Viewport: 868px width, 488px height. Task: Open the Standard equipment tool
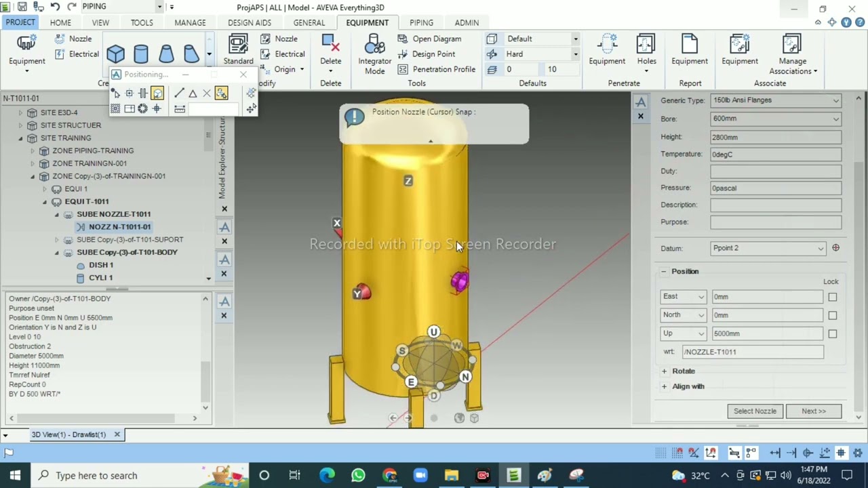[x=238, y=51]
